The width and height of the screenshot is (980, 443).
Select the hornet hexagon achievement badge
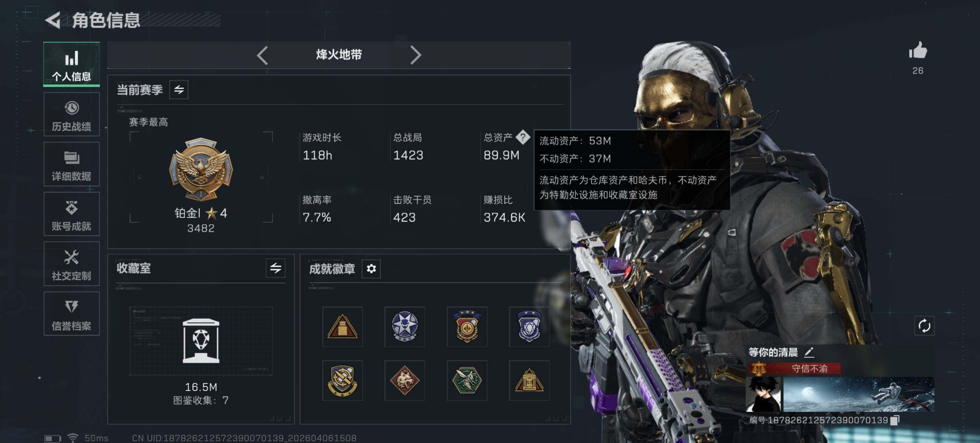[x=467, y=380]
